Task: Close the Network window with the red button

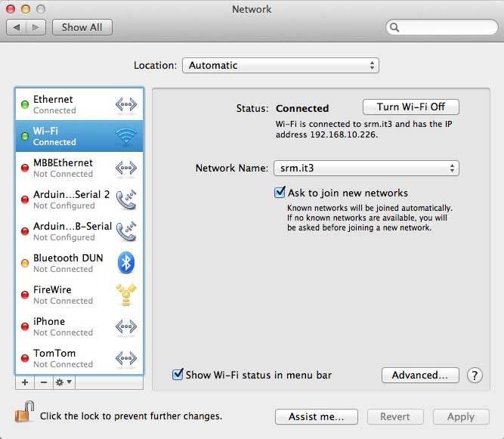Action: [x=11, y=9]
